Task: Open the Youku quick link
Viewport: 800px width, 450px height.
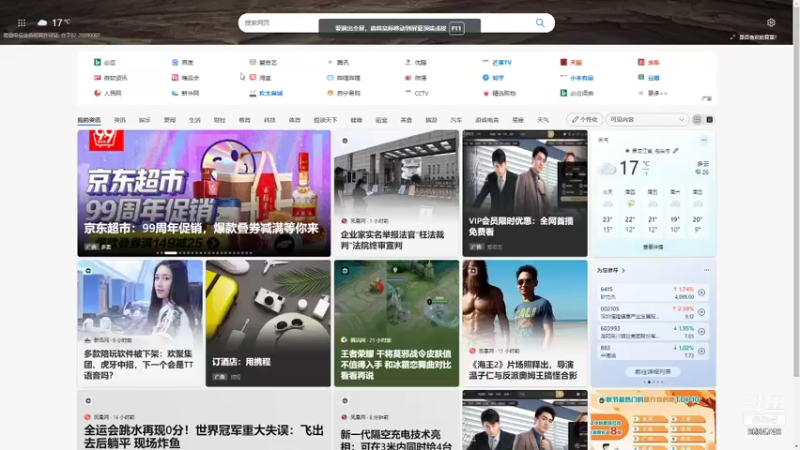Action: pyautogui.click(x=416, y=62)
